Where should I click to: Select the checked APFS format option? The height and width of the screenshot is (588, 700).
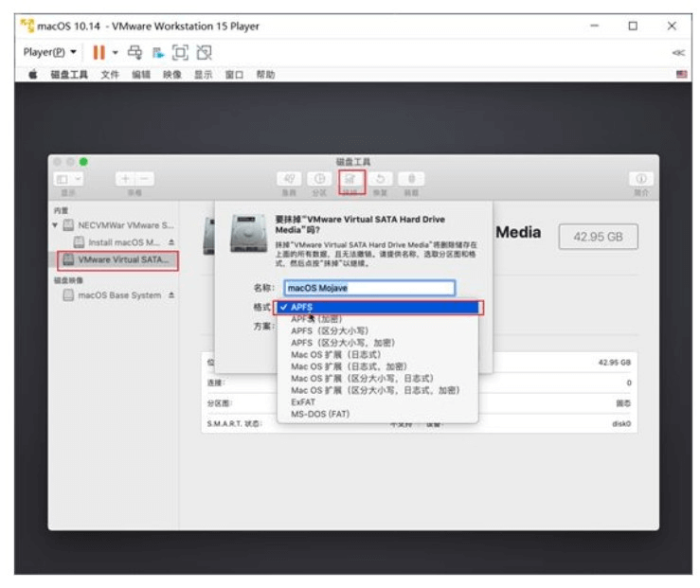379,307
